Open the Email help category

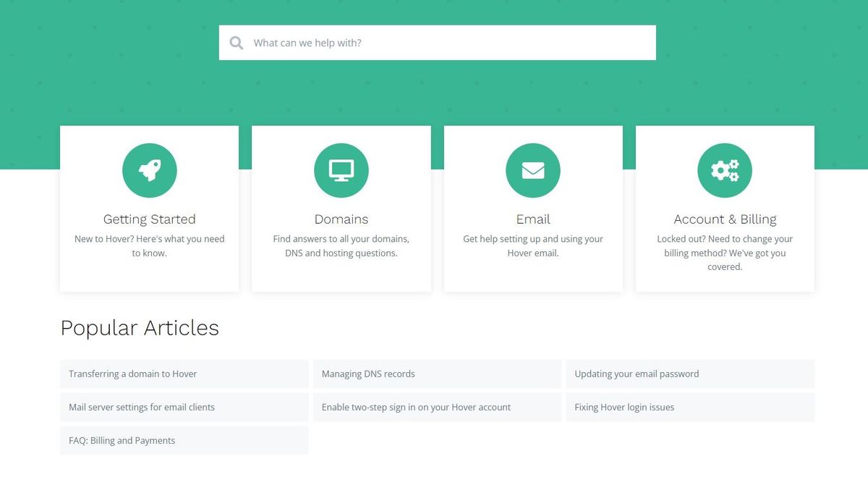[x=532, y=219]
